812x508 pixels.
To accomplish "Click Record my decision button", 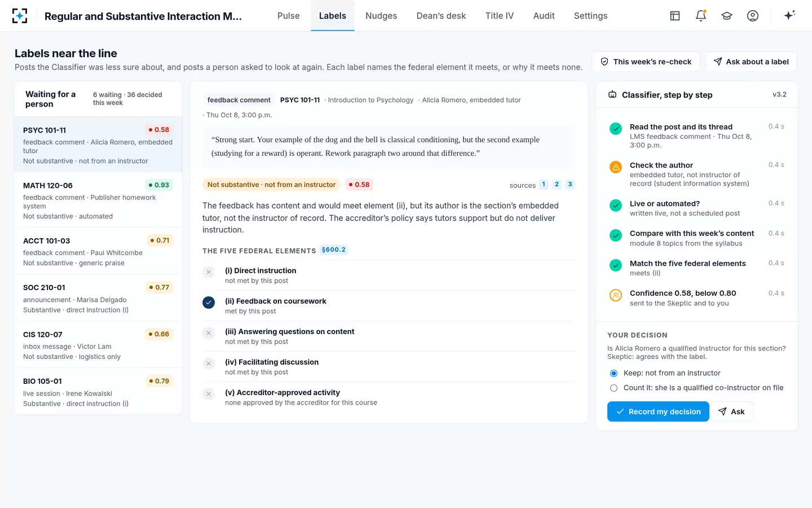I will (x=658, y=411).
